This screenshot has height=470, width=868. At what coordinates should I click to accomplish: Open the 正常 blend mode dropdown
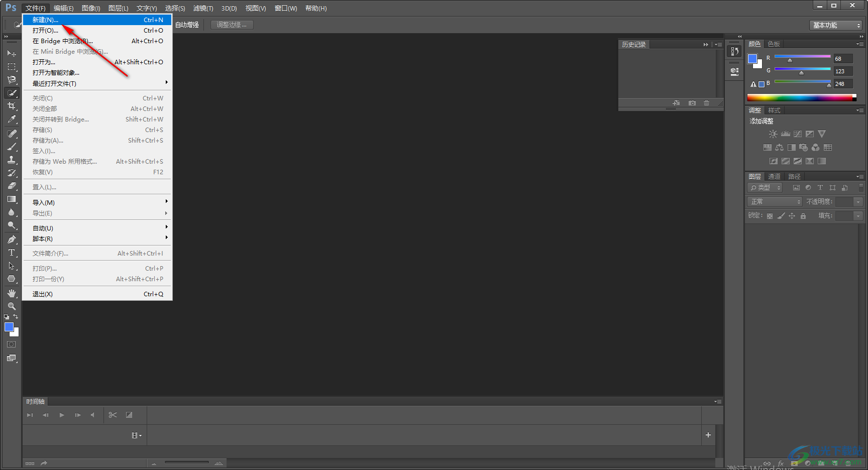point(775,202)
